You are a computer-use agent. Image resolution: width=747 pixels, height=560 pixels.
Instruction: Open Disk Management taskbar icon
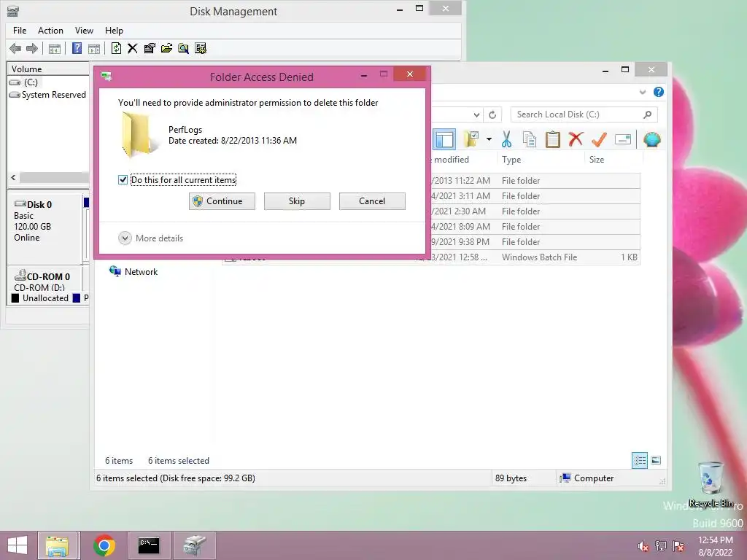coord(194,545)
